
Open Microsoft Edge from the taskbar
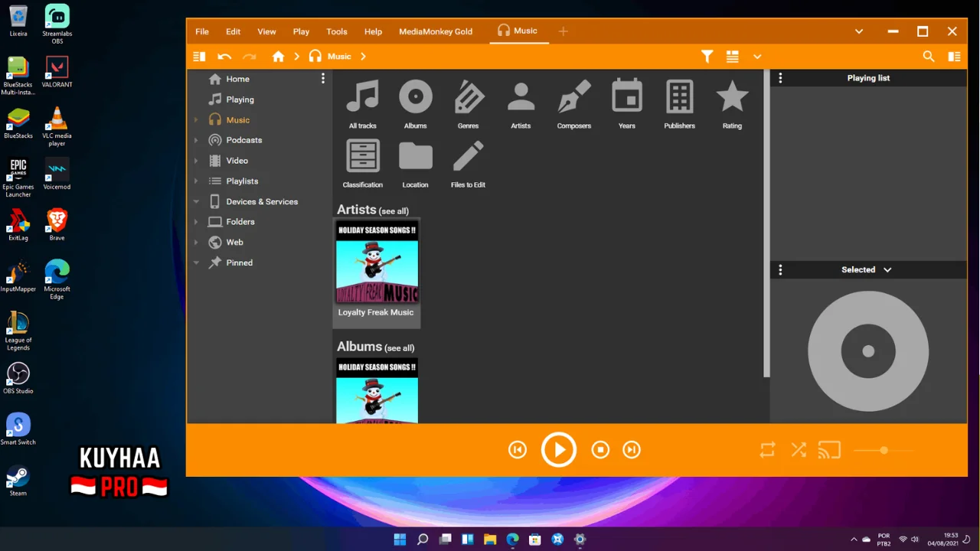512,539
